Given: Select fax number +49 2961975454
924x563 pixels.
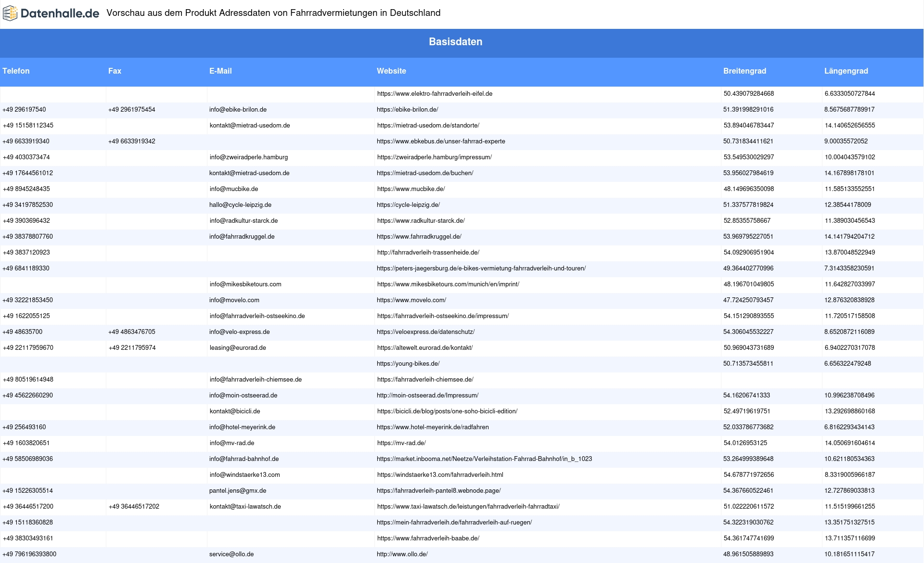Looking at the screenshot, I should coord(131,110).
